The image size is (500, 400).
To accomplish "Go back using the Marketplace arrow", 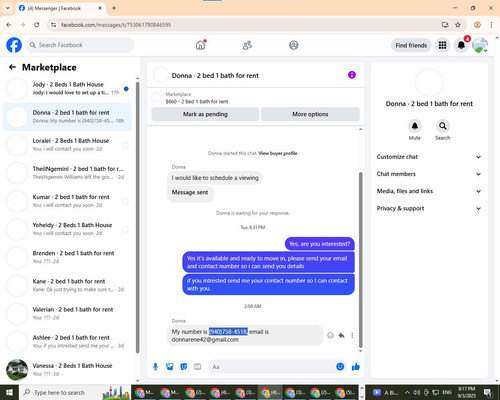I will coord(12,67).
